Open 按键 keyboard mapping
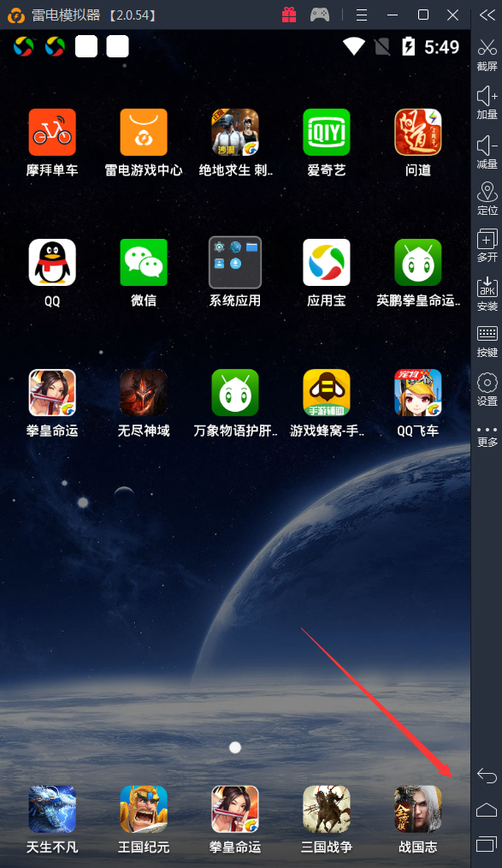This screenshot has height=868, width=502. click(x=487, y=341)
